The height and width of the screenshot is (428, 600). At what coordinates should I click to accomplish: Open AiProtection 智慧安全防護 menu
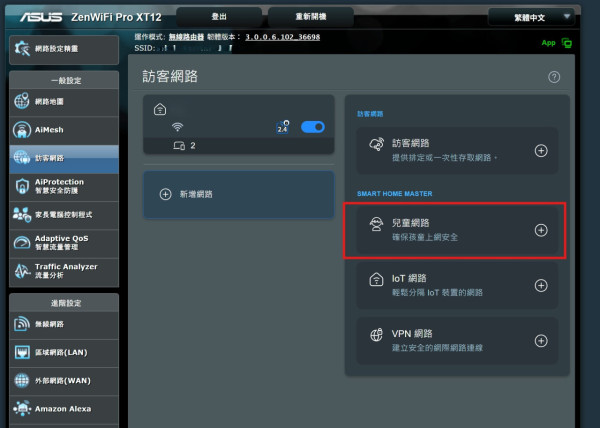(64, 186)
